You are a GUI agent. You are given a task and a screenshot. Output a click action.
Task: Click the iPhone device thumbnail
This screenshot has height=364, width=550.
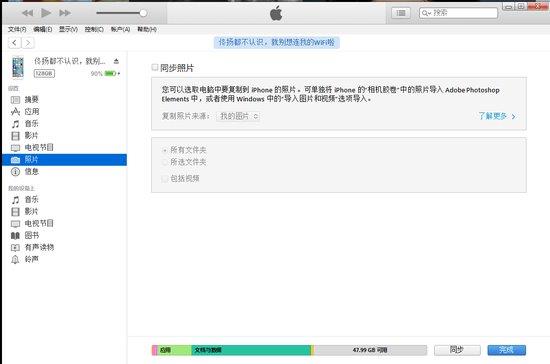coord(18,67)
